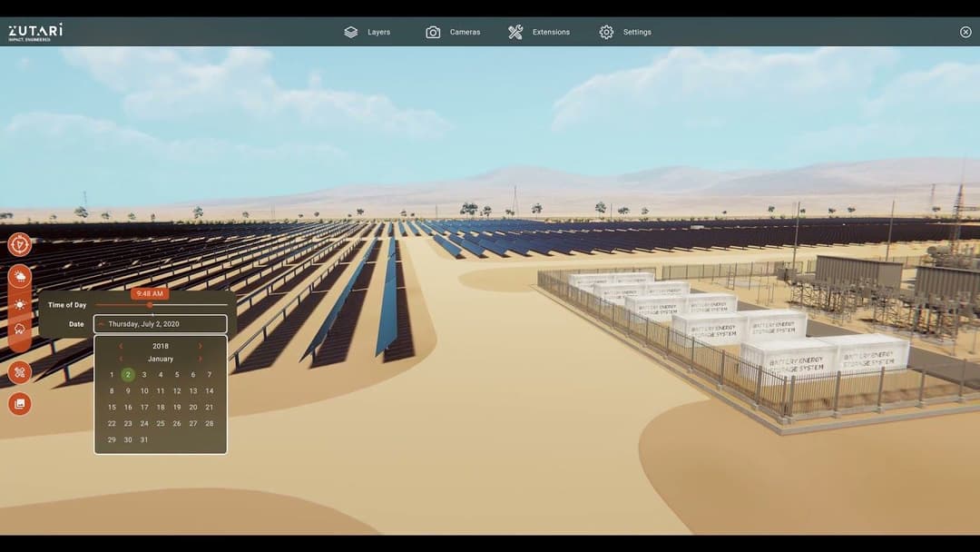Open Settings via the gear icon
This screenshot has height=552, width=980.
605,32
